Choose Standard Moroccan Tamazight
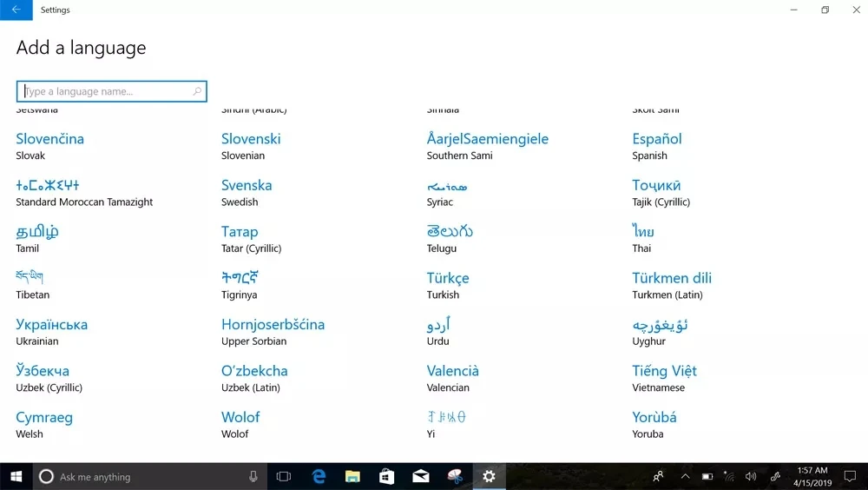 84,193
